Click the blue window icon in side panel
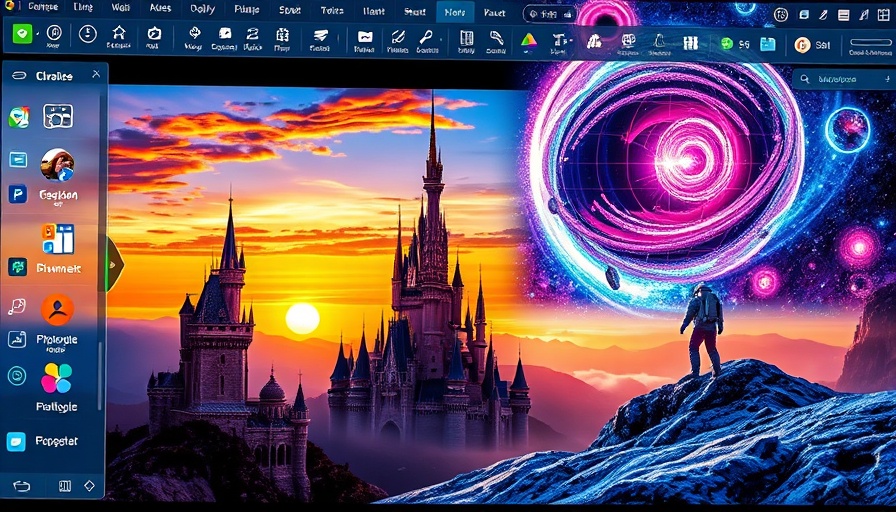This screenshot has width=896, height=512. (x=18, y=159)
